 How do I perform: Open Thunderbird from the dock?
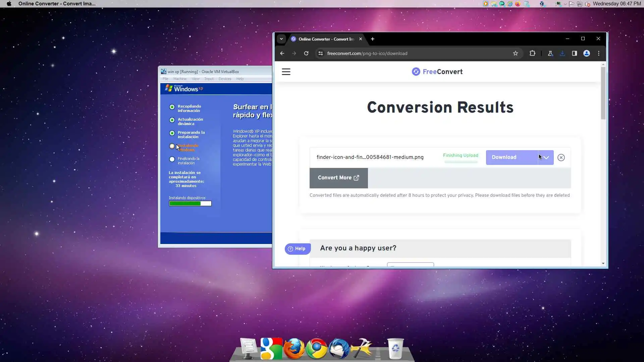coord(339,349)
